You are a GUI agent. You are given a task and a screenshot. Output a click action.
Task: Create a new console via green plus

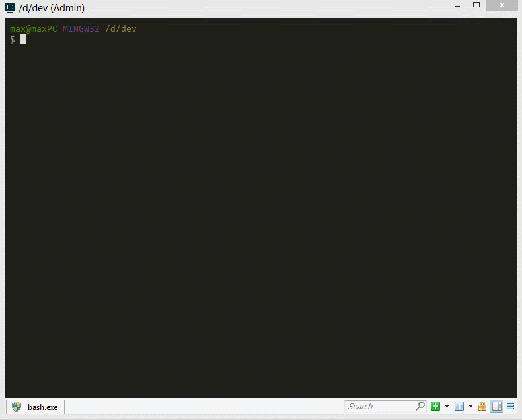435,406
